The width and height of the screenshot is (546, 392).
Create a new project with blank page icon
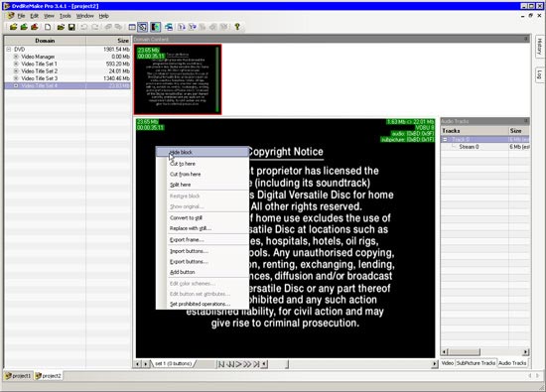click(48, 27)
